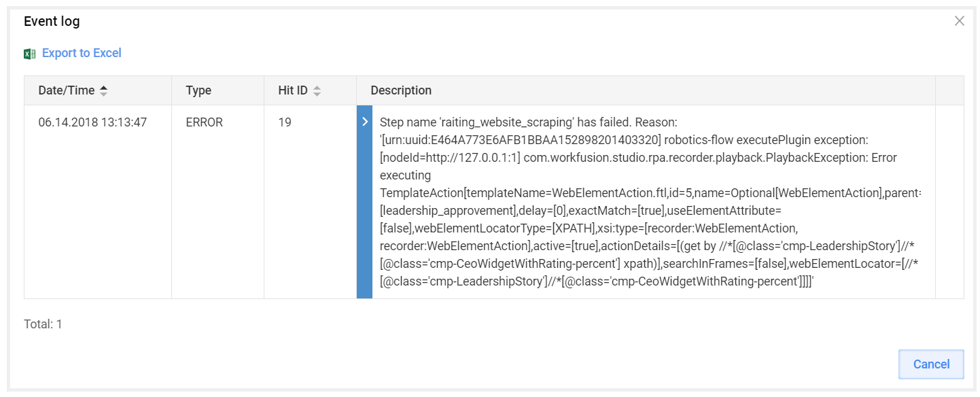Toggle the Date/Time sort arrow icon
Image resolution: width=980 pixels, height=397 pixels.
(x=103, y=90)
